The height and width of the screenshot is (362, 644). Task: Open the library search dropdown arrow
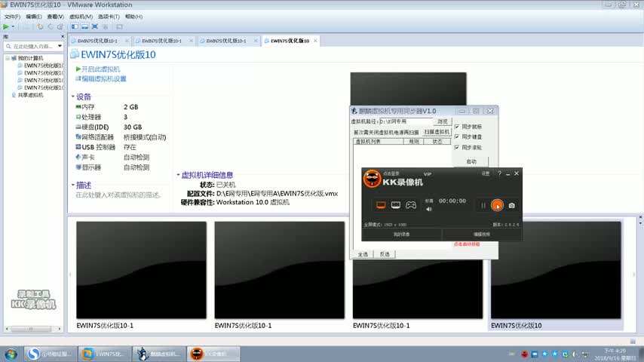(x=60, y=47)
